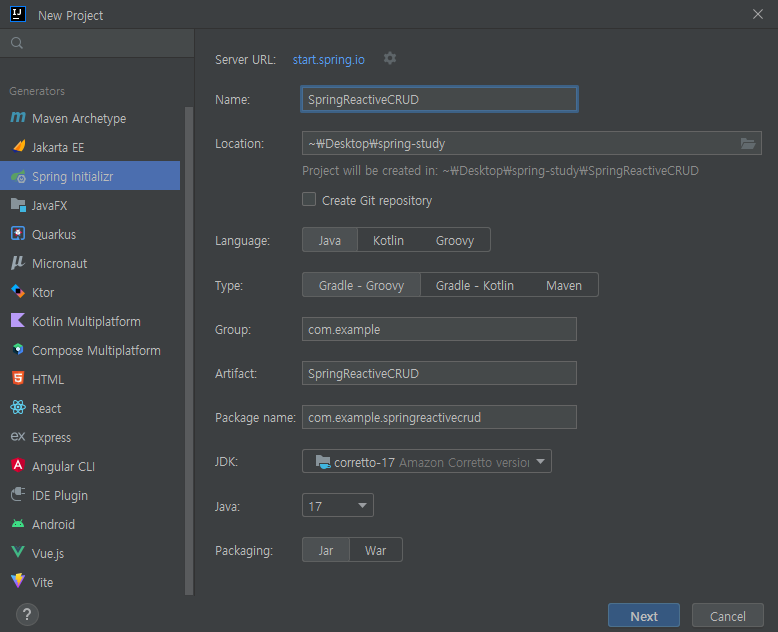This screenshot has width=778, height=632.
Task: Click the Artifact input field
Action: [439, 373]
